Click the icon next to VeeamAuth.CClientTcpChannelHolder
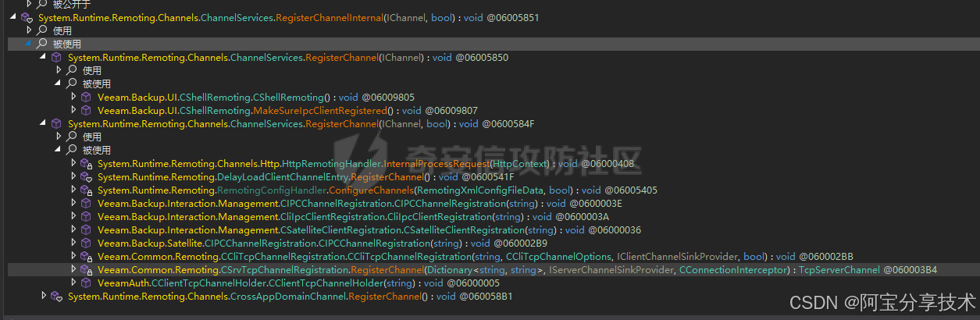The height and width of the screenshot is (320, 980). click(86, 283)
